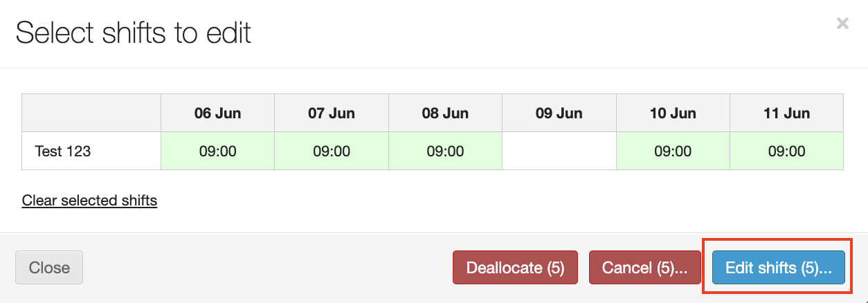
Task: Click the 08 Jun column header
Action: [x=445, y=113]
